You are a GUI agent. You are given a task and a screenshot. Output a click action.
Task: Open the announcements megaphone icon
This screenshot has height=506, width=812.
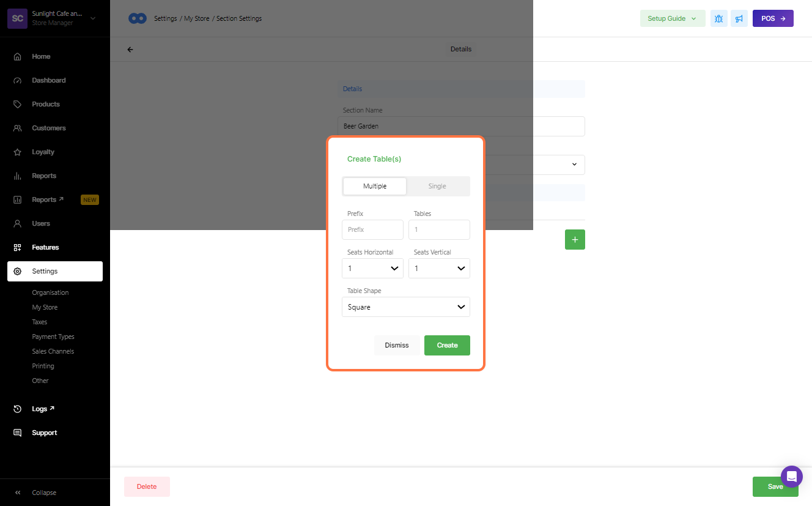tap(739, 18)
